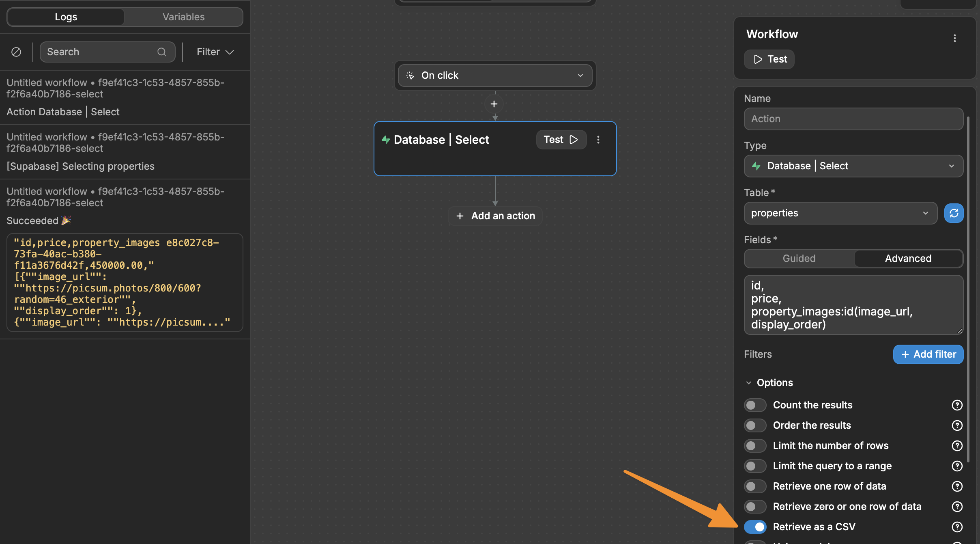Enable Limit the query to a range
This screenshot has width=980, height=544.
(x=755, y=466)
